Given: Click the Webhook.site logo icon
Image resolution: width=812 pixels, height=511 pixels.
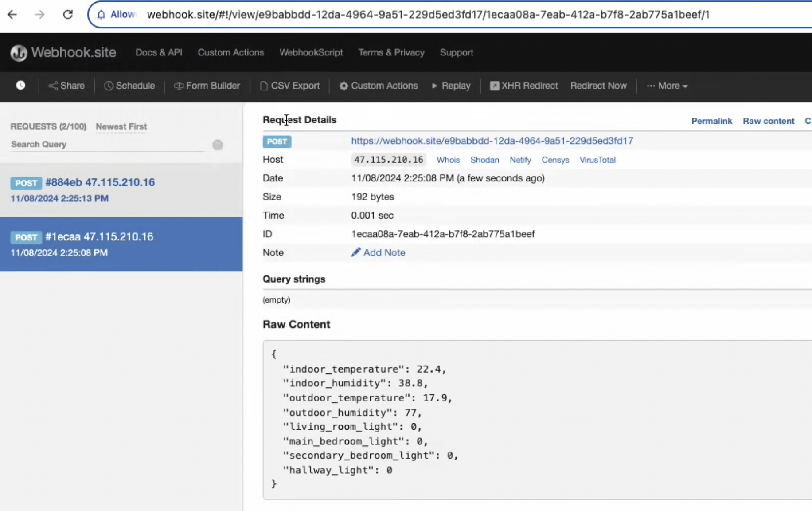Looking at the screenshot, I should (19, 53).
